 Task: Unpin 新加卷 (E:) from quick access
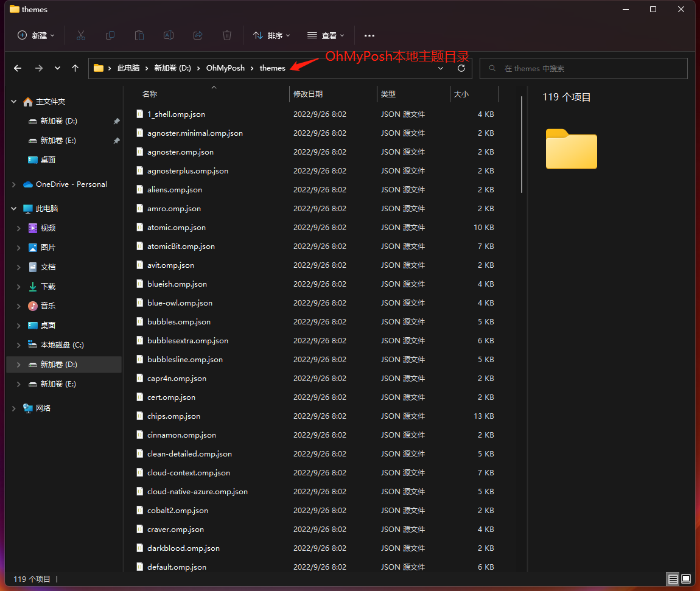point(116,141)
